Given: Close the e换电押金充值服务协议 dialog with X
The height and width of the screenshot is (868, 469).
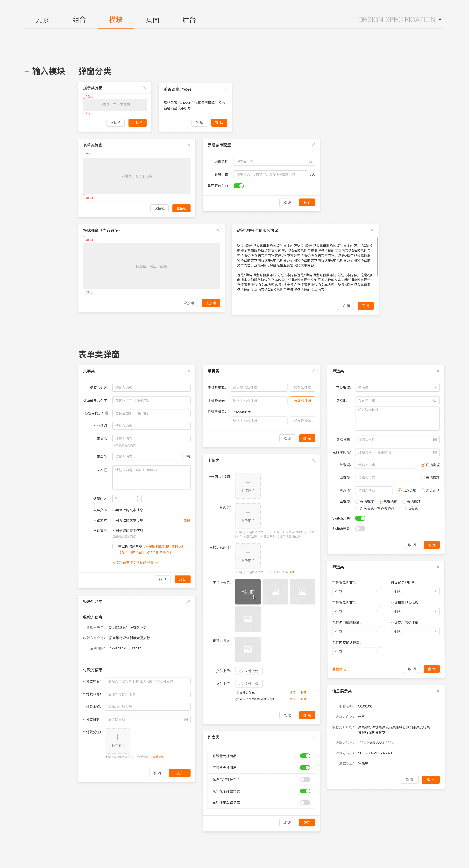Looking at the screenshot, I should (x=372, y=230).
